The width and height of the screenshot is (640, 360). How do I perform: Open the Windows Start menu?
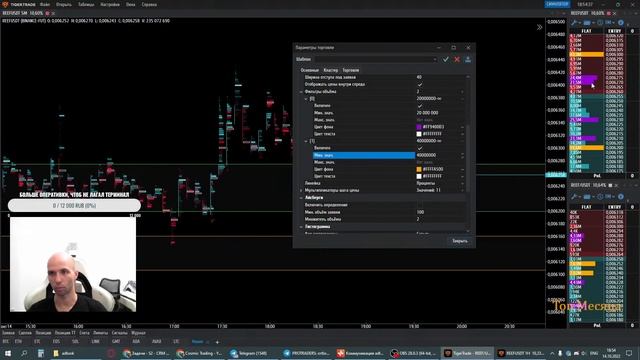click(x=8, y=353)
